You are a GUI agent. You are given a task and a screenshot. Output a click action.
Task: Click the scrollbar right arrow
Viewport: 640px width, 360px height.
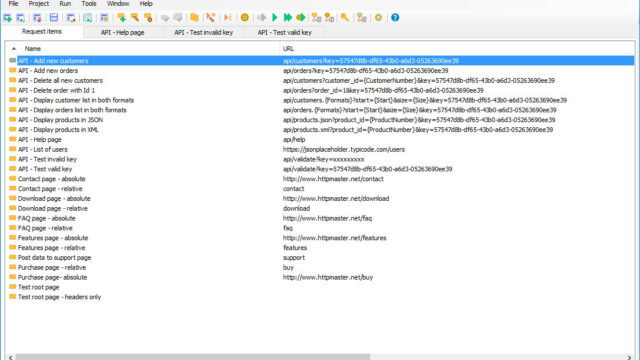[x=629, y=357]
